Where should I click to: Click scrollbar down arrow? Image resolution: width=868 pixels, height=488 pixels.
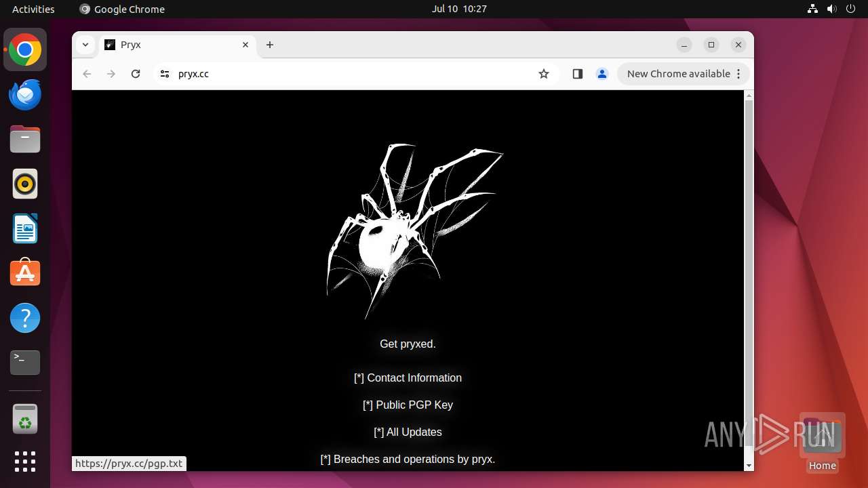point(749,466)
